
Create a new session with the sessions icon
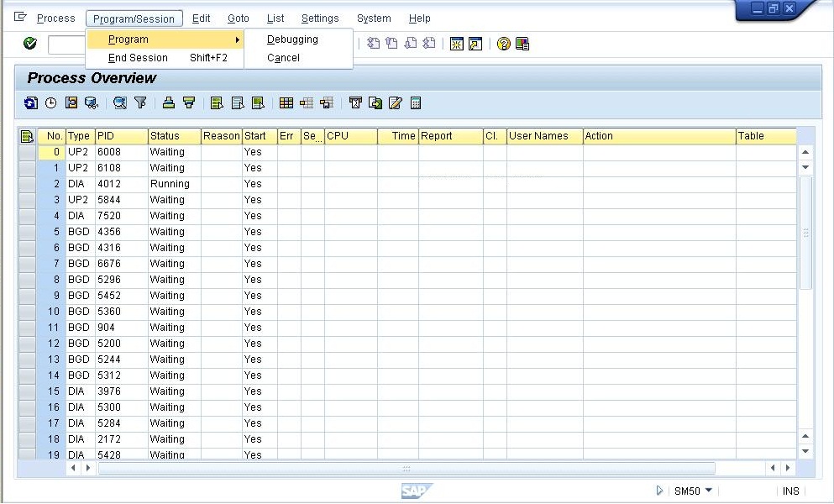[x=456, y=45]
